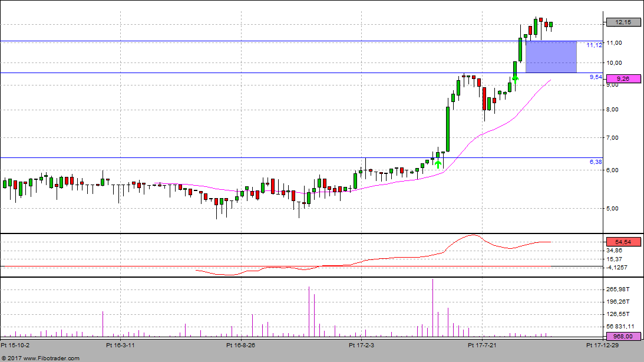Click the 6,00 price axis label

(612, 170)
